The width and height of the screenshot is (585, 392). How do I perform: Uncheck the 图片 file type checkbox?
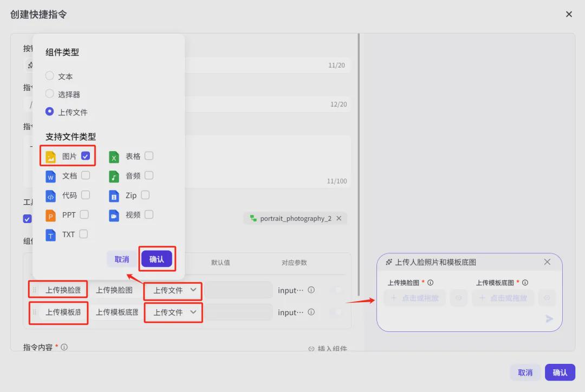pos(86,156)
